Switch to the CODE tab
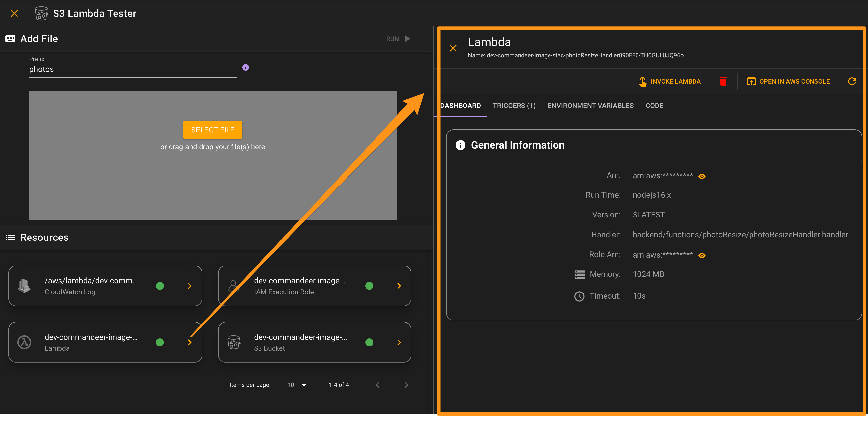The height and width of the screenshot is (426, 868). click(654, 106)
